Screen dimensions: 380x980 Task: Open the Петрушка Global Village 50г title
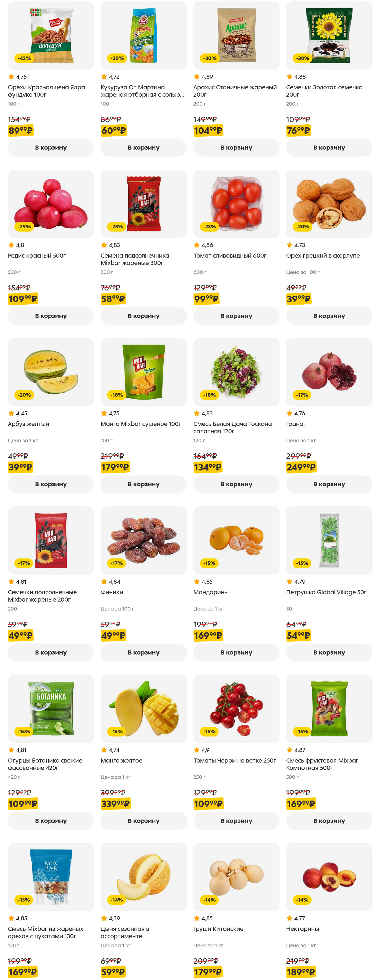326,592
